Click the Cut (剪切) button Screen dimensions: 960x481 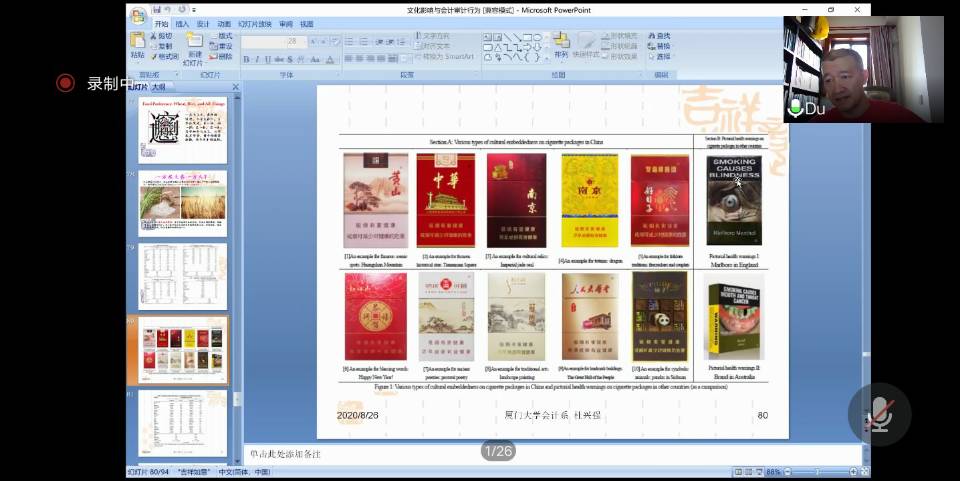[x=160, y=36]
